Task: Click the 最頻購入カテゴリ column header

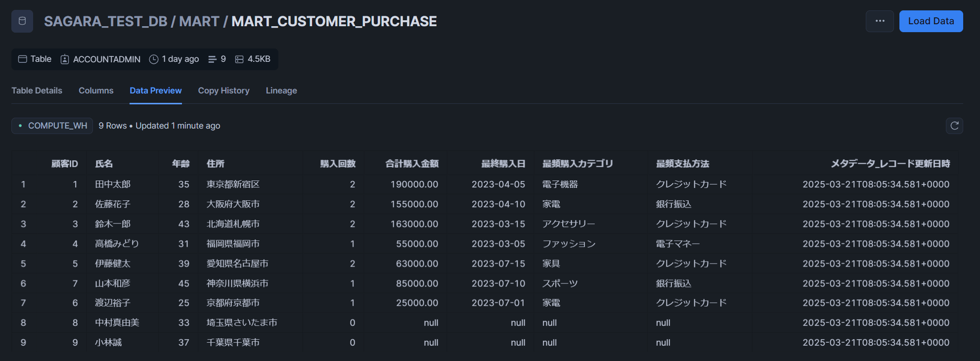Action: click(x=578, y=164)
